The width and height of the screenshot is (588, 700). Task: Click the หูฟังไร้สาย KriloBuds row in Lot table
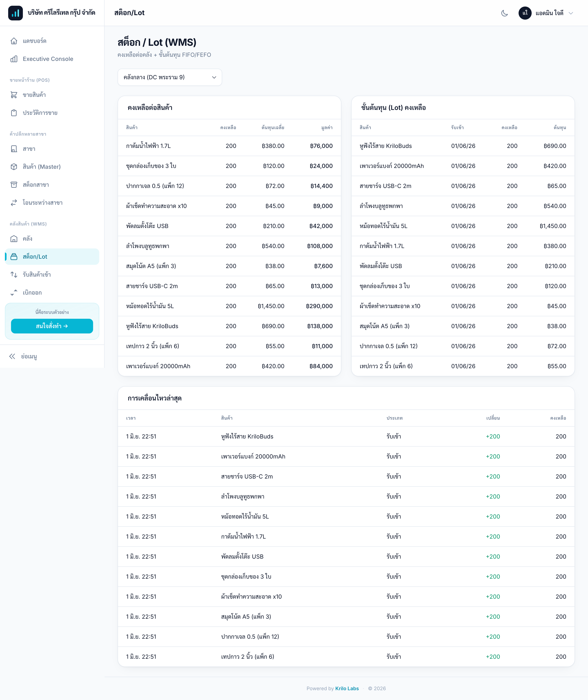coord(463,146)
